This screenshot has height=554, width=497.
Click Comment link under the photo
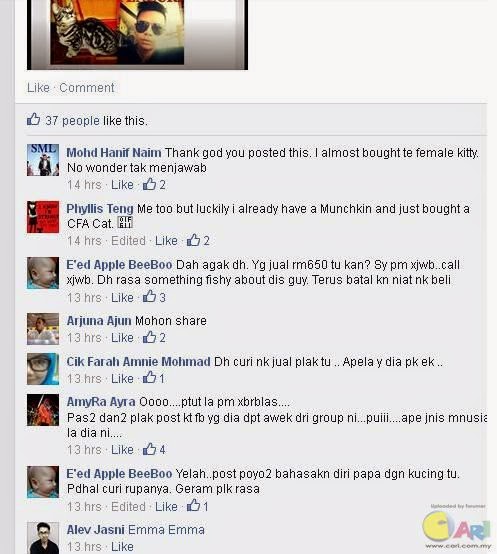[87, 88]
